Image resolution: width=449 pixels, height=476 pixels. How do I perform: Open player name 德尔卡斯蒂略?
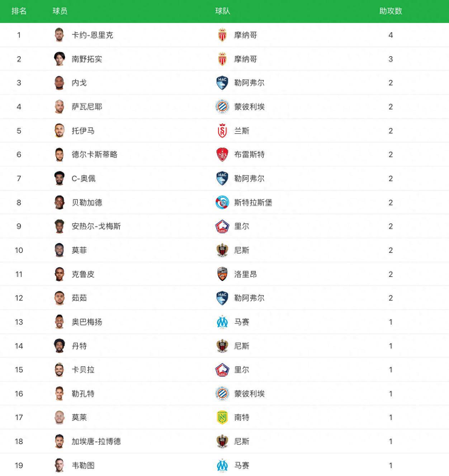94,155
